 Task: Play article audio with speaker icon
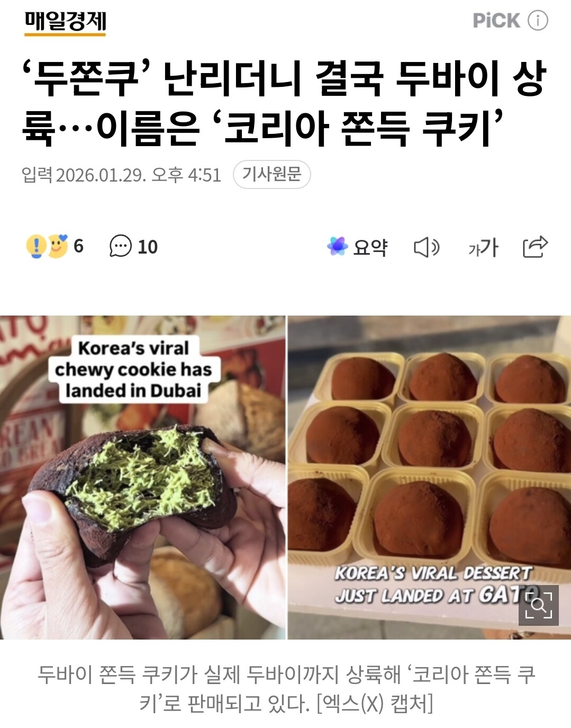pos(427,247)
